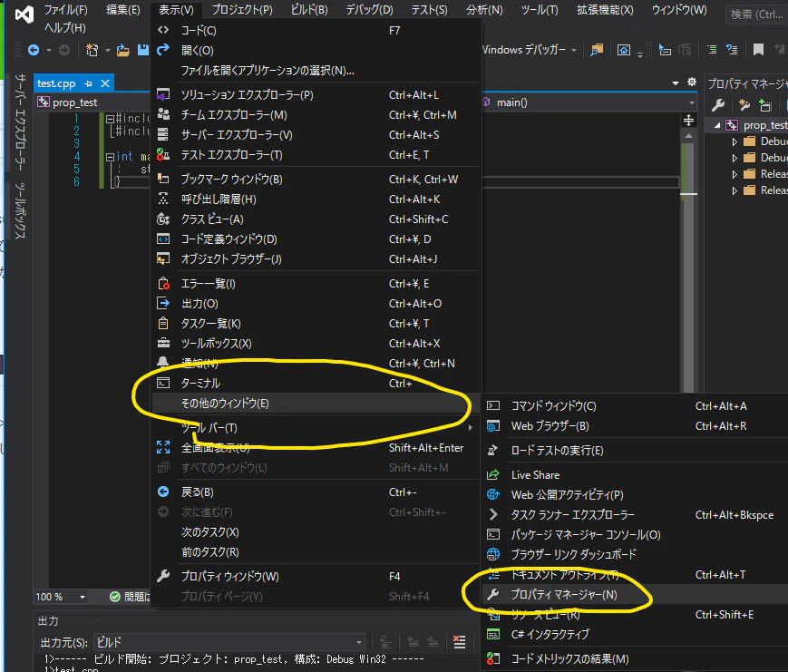Click the home-window icon in the toolbar
This screenshot has height=672, width=788.
coord(624,50)
